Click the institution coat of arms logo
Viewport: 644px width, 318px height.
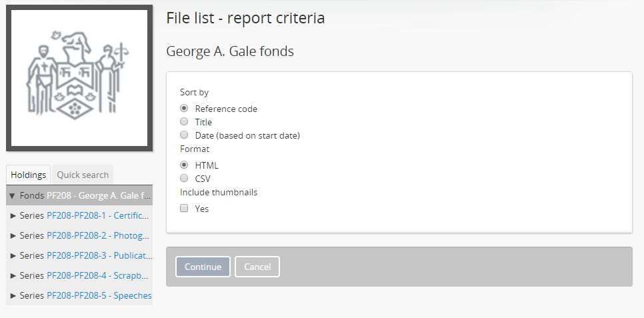[79, 77]
